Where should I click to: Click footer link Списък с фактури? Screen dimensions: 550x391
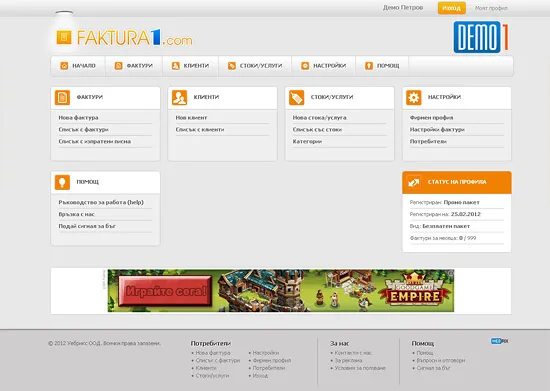[218, 360]
